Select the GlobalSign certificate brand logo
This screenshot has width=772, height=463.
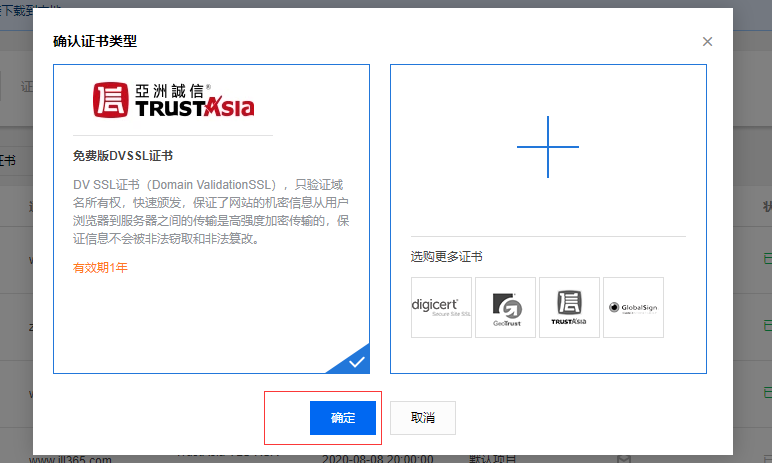click(x=633, y=307)
